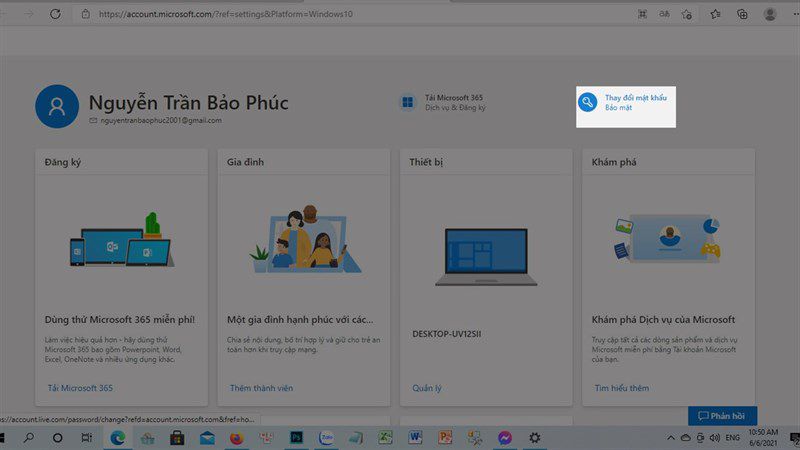The width and height of the screenshot is (800, 450).
Task: Click the devices illustration in Đăng ký card
Action: [121, 240]
